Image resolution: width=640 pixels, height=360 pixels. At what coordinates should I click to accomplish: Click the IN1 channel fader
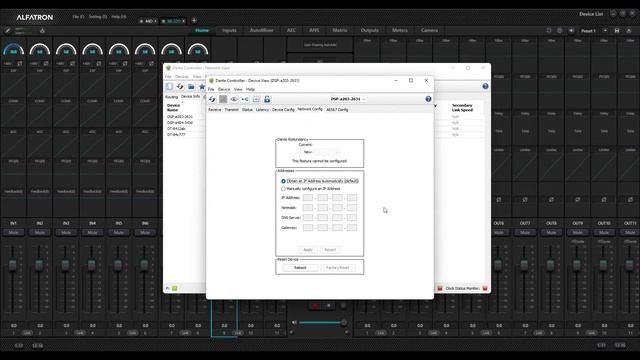coord(13,266)
